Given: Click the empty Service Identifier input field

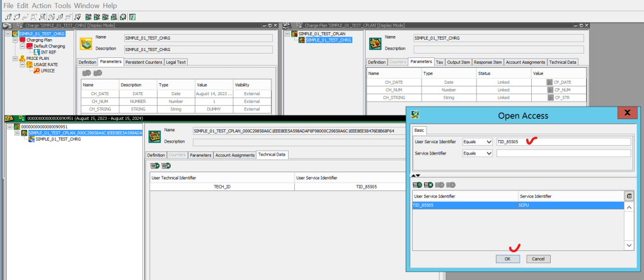Looking at the screenshot, I should [563, 153].
